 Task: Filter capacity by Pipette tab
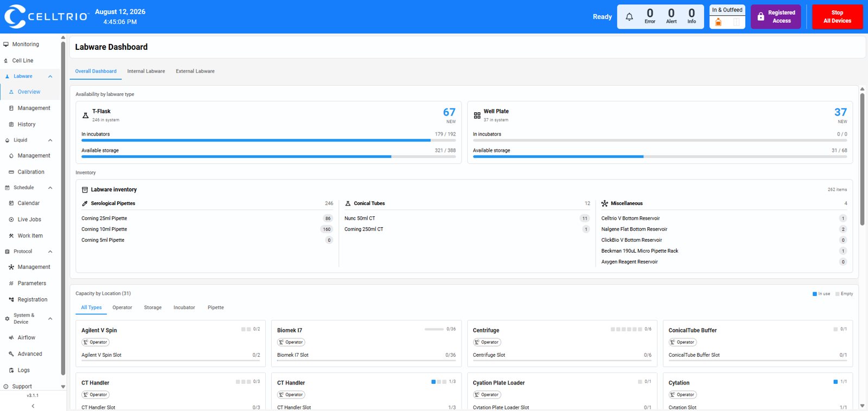(x=216, y=307)
